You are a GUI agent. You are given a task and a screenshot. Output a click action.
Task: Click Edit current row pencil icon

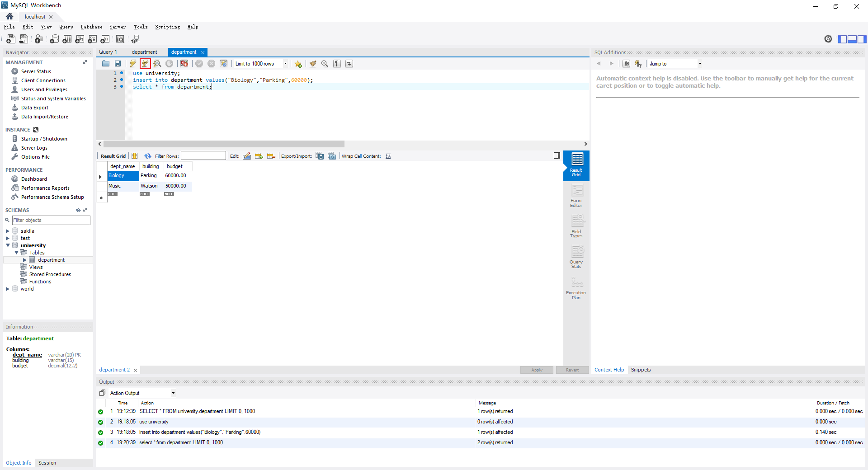point(247,156)
